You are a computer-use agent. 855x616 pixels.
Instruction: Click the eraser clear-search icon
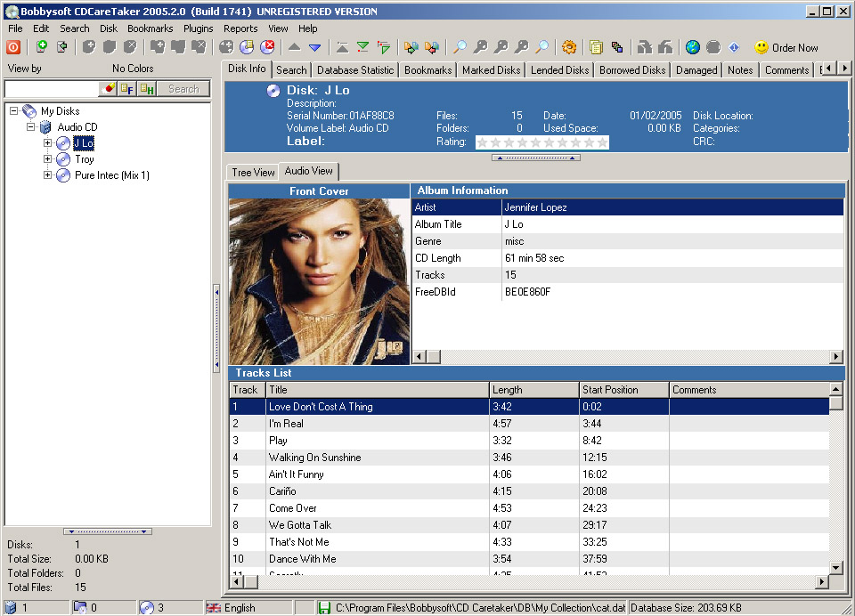click(109, 88)
